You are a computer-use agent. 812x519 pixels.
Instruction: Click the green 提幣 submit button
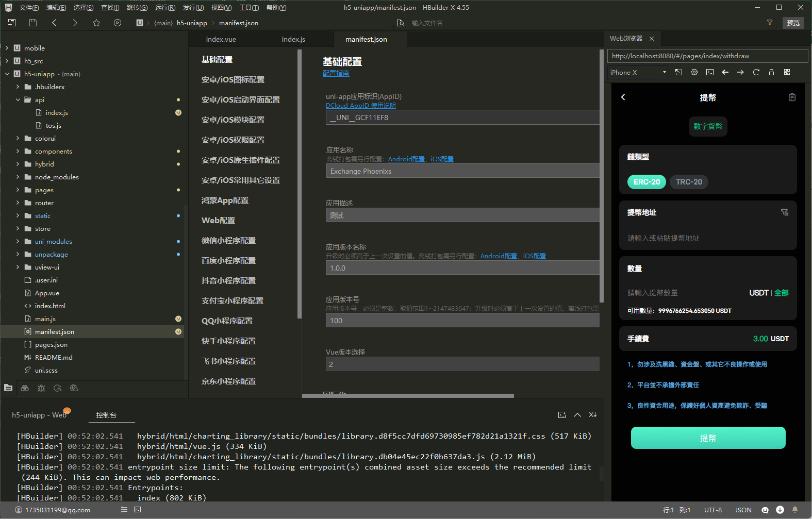pyautogui.click(x=708, y=438)
